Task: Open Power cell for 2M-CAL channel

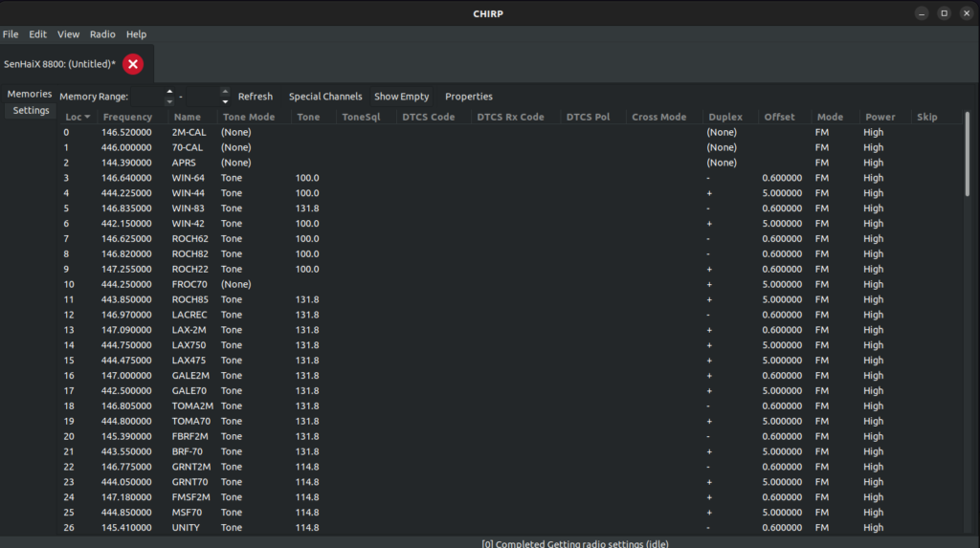Action: (x=873, y=132)
